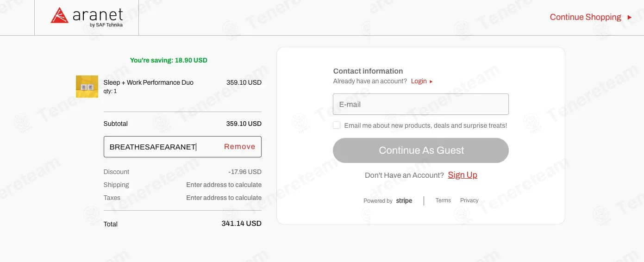Open the yellow product thumbnail image

[x=87, y=87]
